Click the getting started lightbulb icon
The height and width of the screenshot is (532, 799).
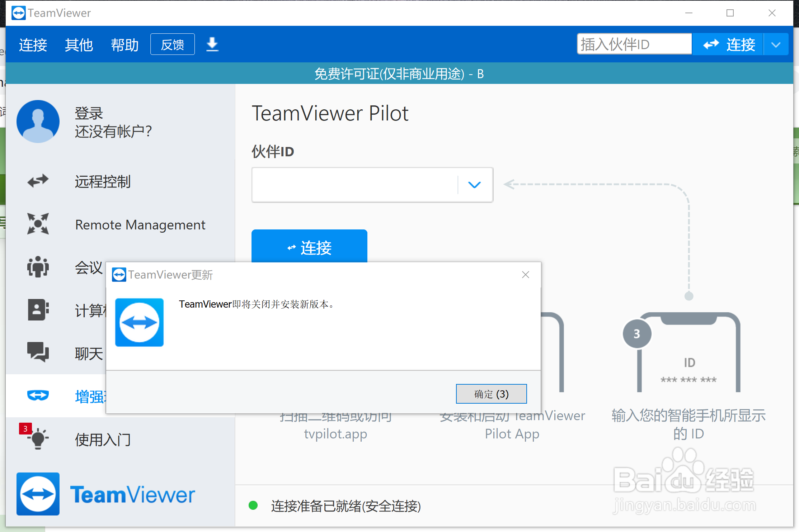[x=38, y=439]
